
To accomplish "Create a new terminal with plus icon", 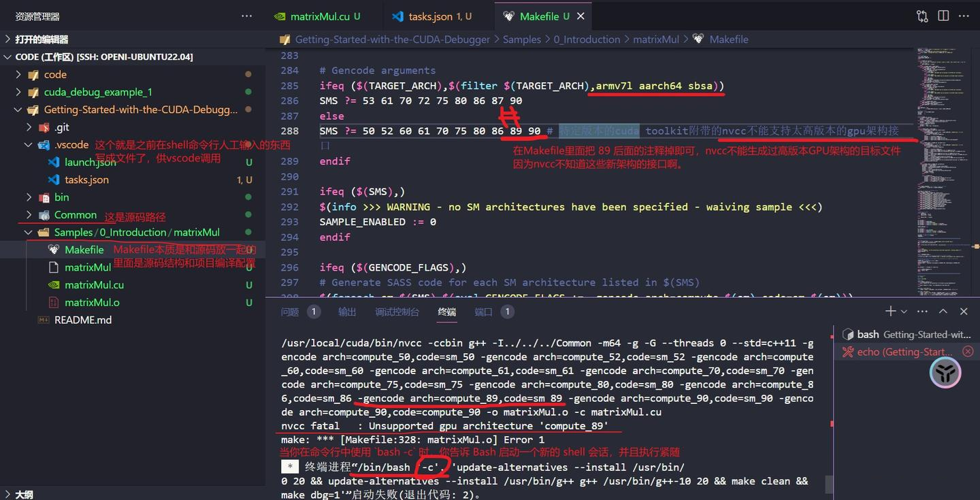I will pyautogui.click(x=890, y=311).
